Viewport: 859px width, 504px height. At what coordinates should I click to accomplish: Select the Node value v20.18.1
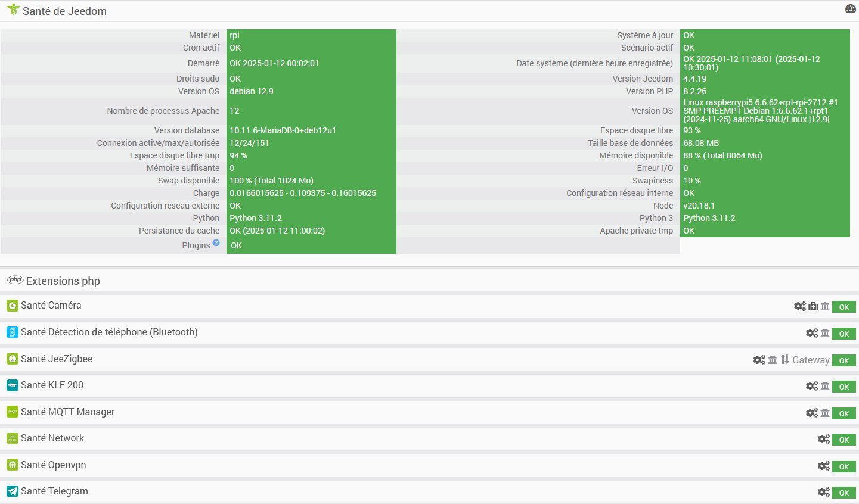click(x=699, y=206)
